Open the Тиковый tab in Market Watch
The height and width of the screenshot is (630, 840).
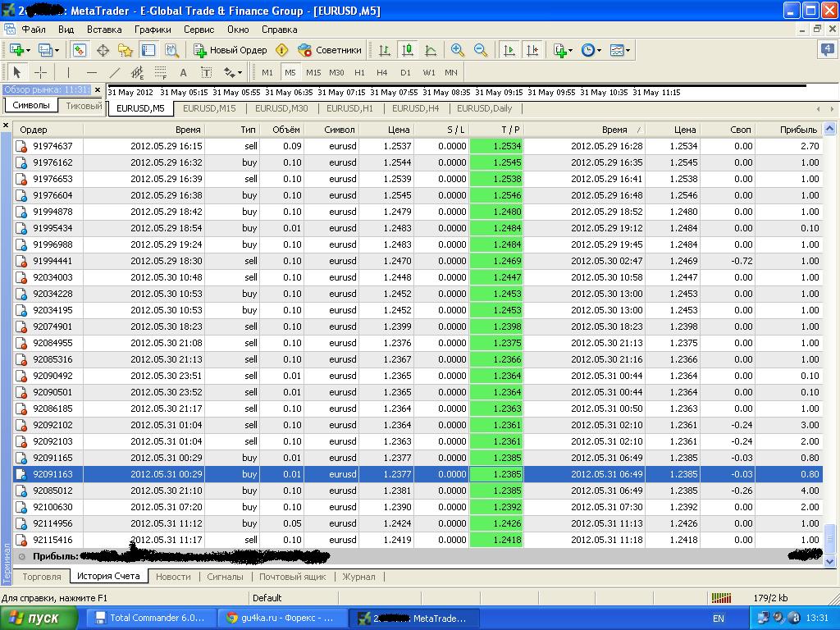pos(83,106)
